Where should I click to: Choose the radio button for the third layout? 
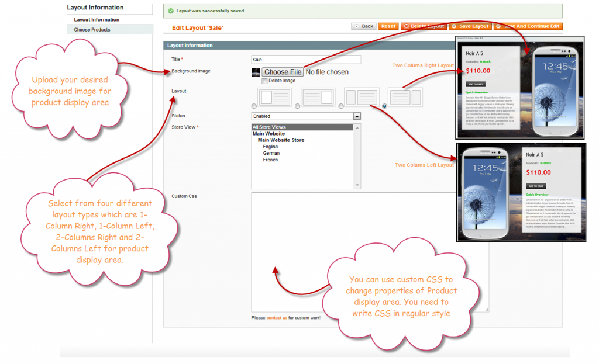pyautogui.click(x=341, y=106)
